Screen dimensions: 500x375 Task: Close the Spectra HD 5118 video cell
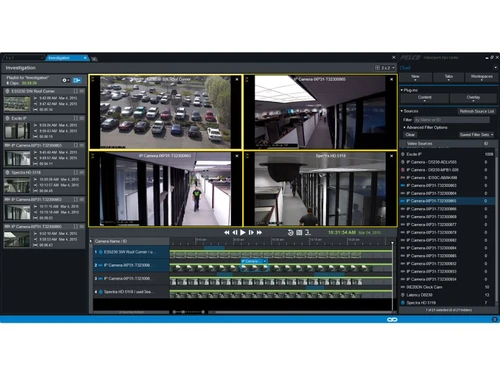391,156
